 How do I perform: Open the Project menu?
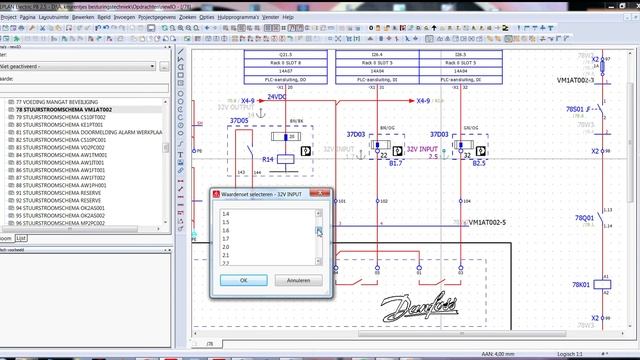8,17
